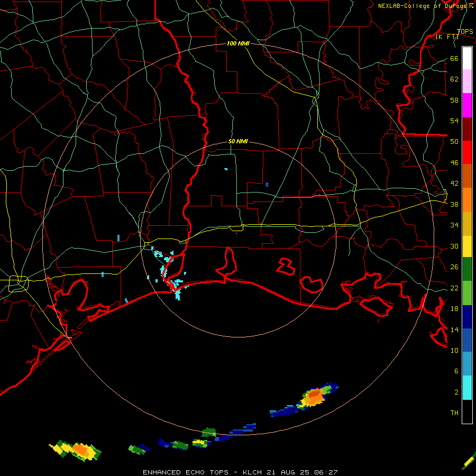Click the 42 value on the legend
Image resolution: width=476 pixels, height=476 pixels.
click(454, 184)
